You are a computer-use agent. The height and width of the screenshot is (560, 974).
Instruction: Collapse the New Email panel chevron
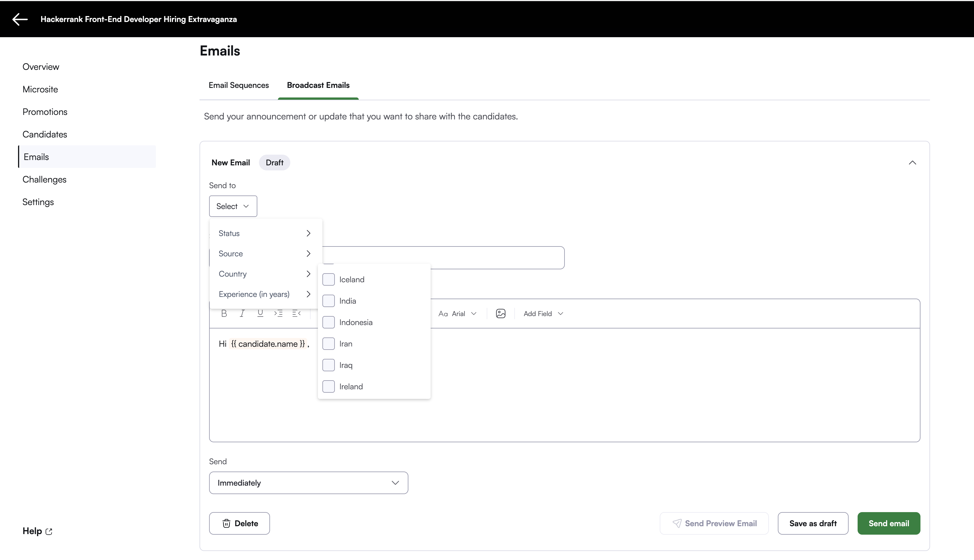click(x=912, y=163)
